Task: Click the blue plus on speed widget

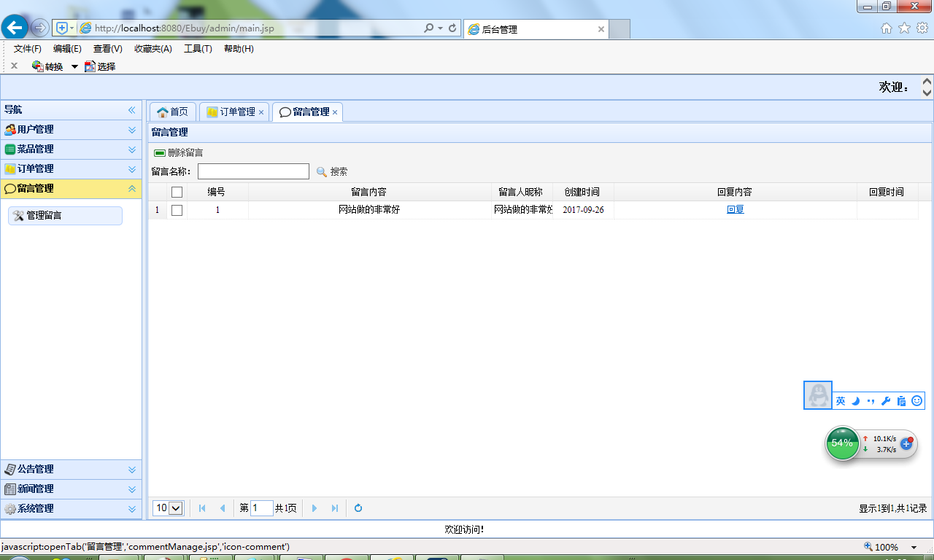Action: (907, 443)
